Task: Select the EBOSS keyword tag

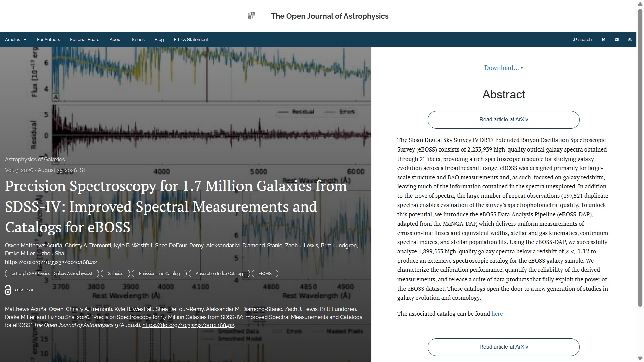Action: [265, 274]
